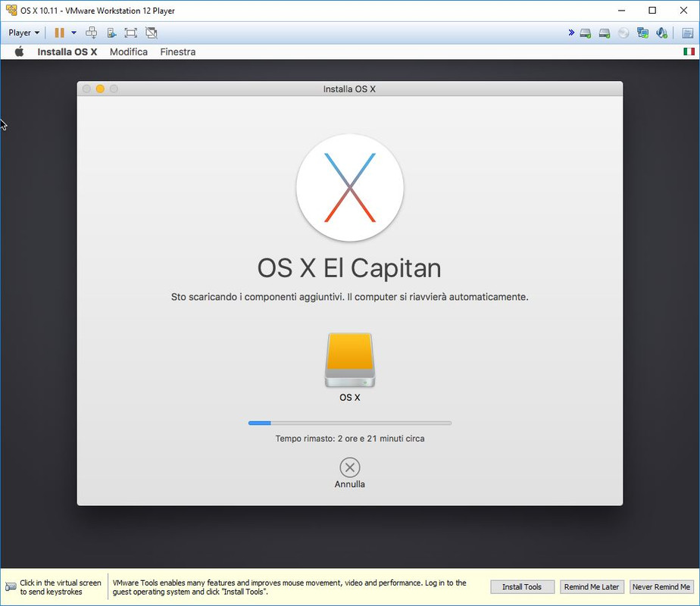Send Ctrl+Alt+Del to the virtual machine
The width and height of the screenshot is (700, 606).
coord(92,33)
